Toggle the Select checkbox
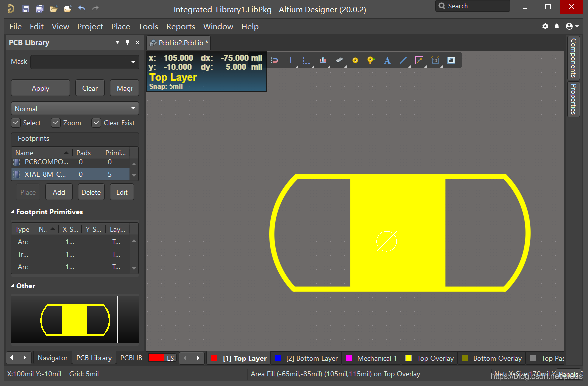 16,123
